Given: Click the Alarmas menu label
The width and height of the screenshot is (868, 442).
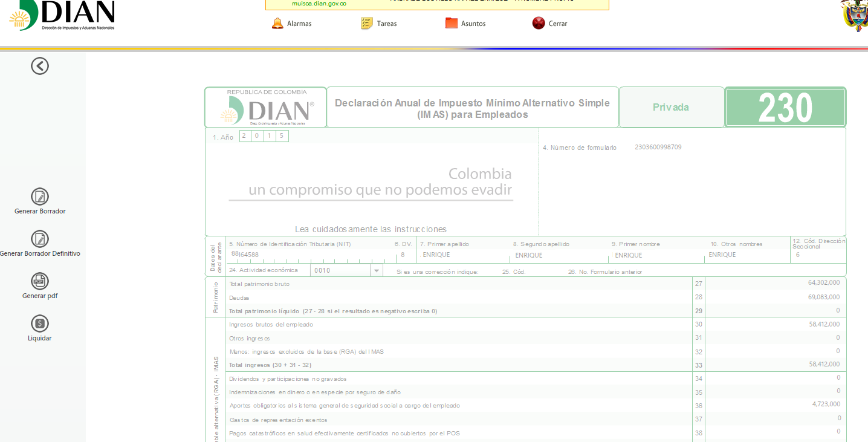Looking at the screenshot, I should click(299, 24).
